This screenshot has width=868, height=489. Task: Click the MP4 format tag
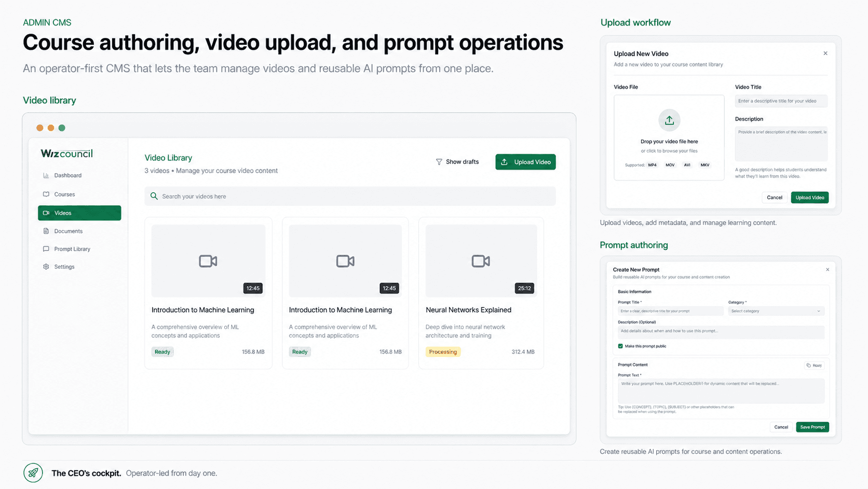pyautogui.click(x=652, y=165)
